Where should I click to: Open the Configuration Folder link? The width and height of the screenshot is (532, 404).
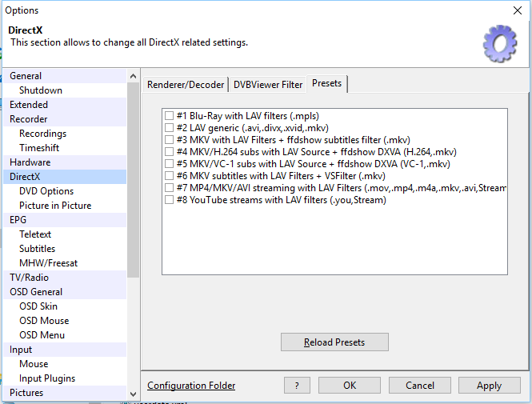(191, 386)
